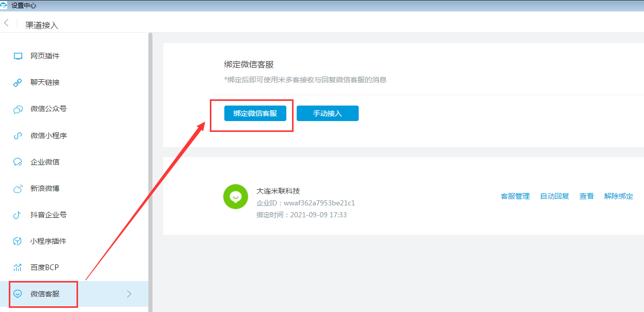Click the enterprise WeChat icon

(x=18, y=162)
